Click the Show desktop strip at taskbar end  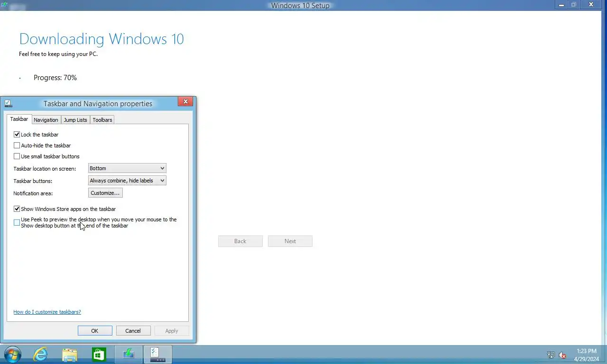click(x=605, y=355)
